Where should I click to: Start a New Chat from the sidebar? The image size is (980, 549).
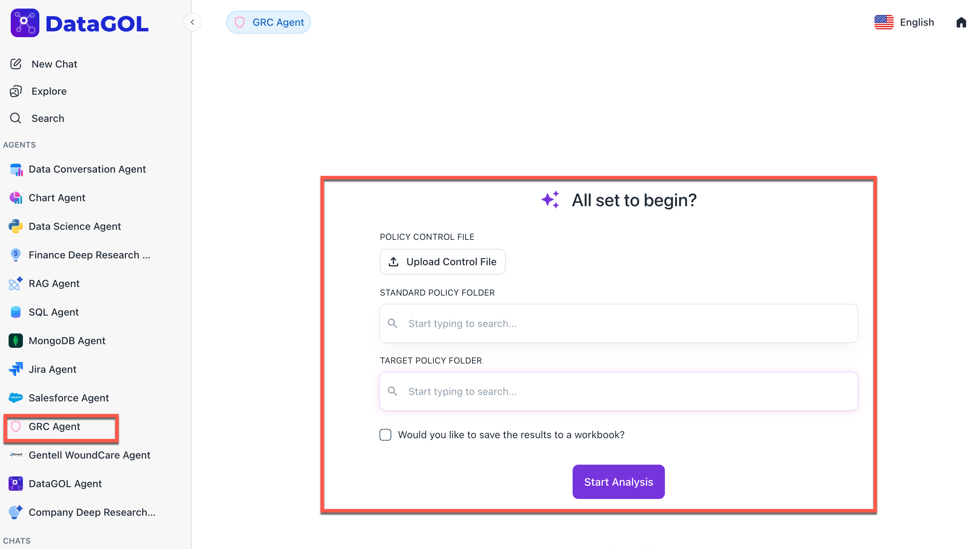click(54, 64)
